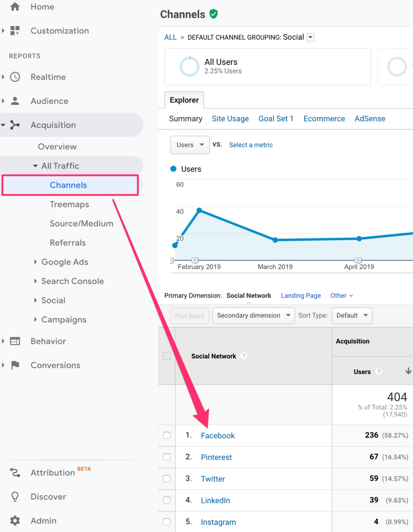The height and width of the screenshot is (532, 413).
Task: Click the Conversions flag icon
Action: (x=15, y=365)
